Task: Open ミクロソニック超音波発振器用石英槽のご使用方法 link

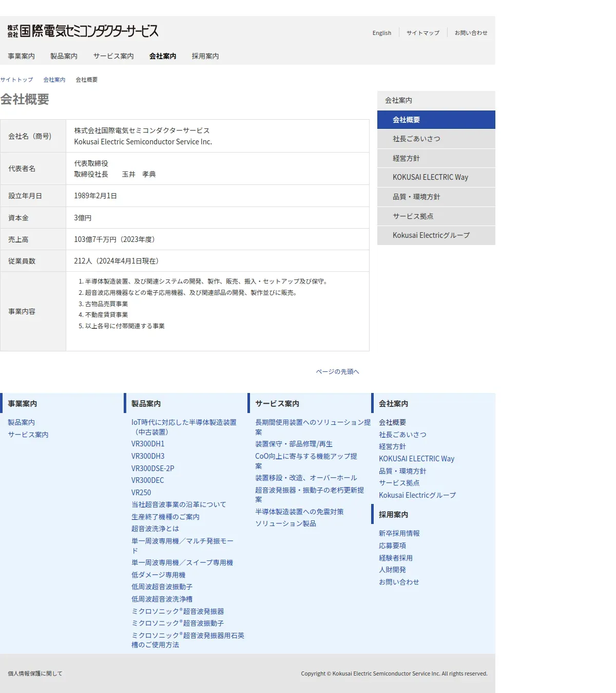Action: 188,640
